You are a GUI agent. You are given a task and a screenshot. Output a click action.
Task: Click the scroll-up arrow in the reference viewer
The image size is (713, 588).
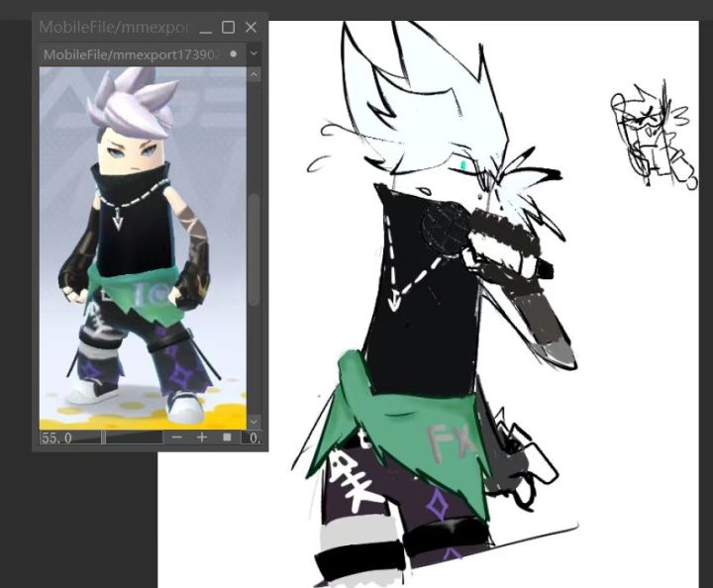pyautogui.click(x=255, y=74)
